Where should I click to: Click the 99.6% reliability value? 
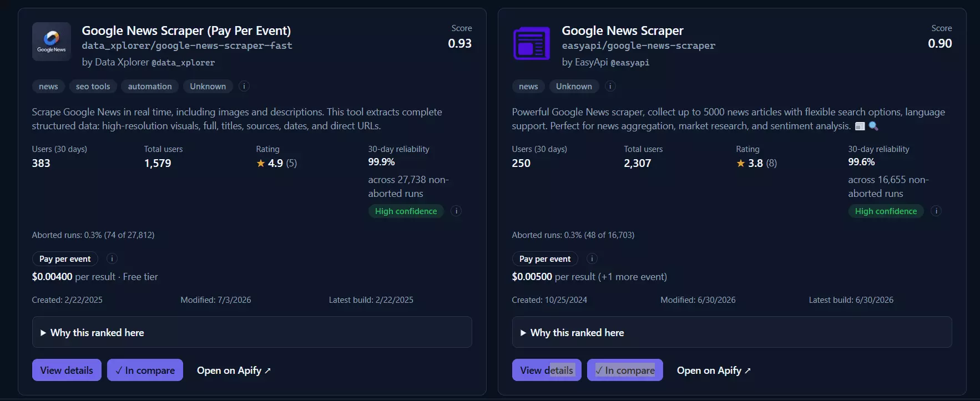862,162
